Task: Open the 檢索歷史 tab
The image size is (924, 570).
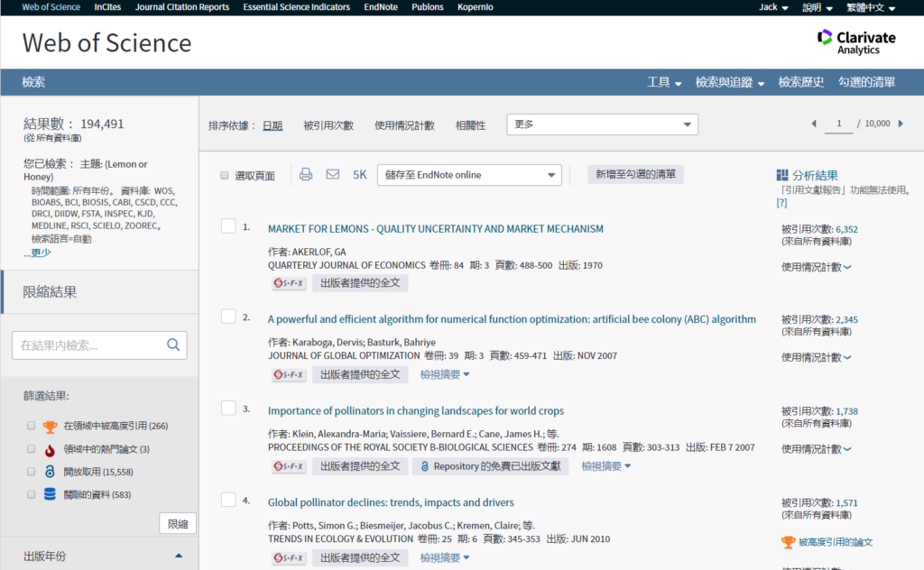Action: click(x=800, y=82)
